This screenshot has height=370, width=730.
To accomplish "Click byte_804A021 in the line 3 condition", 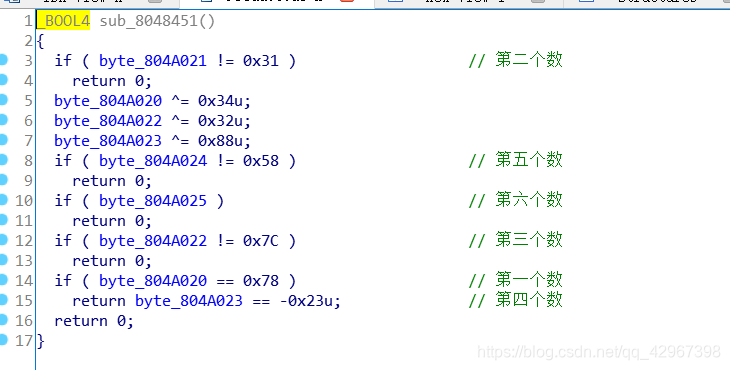I will [x=153, y=61].
